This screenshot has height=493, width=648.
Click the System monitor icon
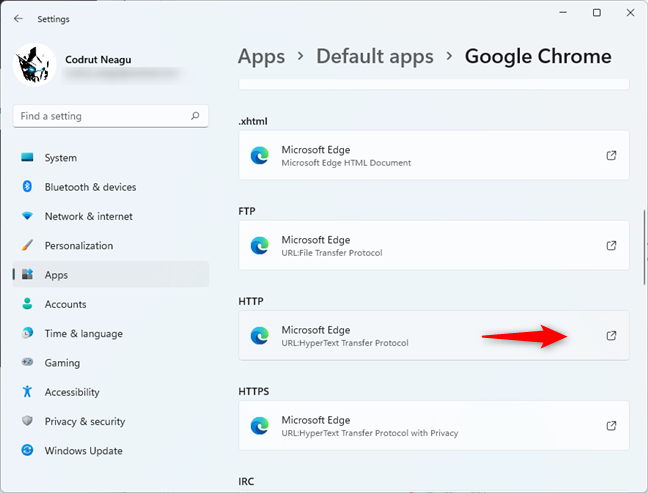click(x=27, y=157)
